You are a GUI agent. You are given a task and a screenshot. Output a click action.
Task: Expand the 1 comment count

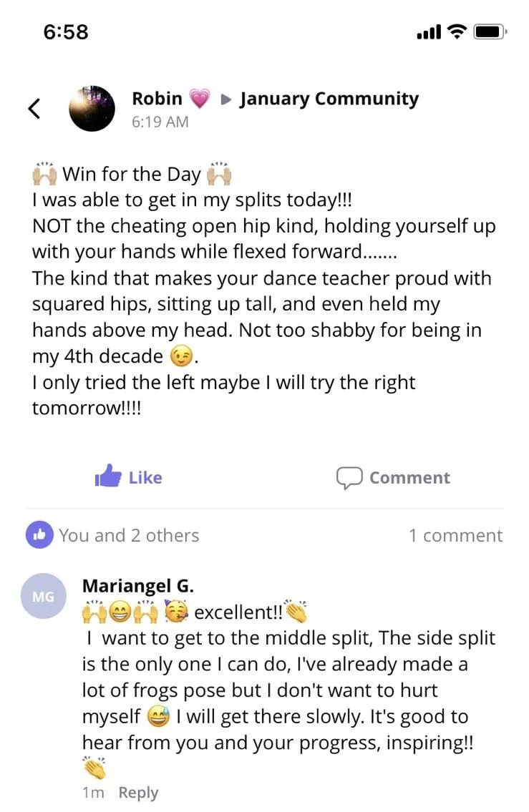pyautogui.click(x=455, y=535)
